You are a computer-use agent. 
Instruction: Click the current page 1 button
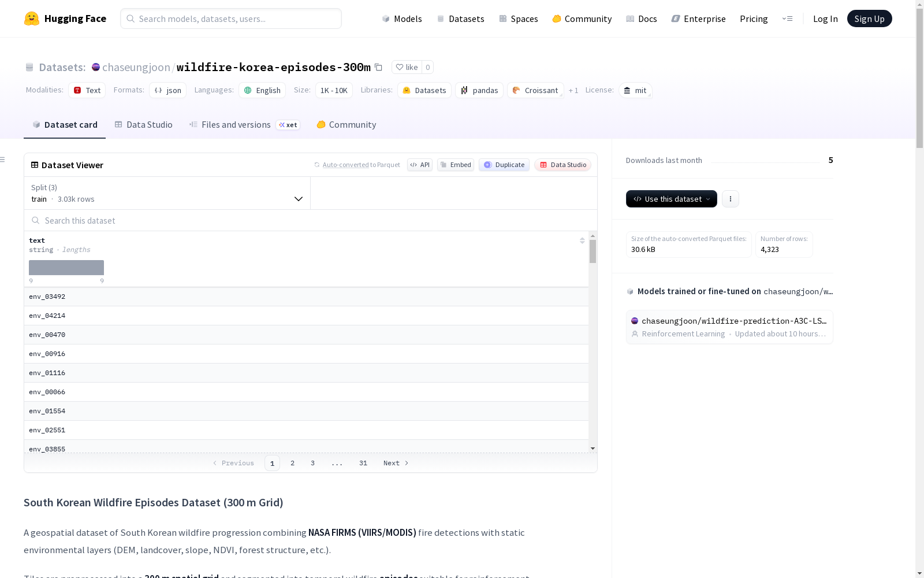click(272, 463)
